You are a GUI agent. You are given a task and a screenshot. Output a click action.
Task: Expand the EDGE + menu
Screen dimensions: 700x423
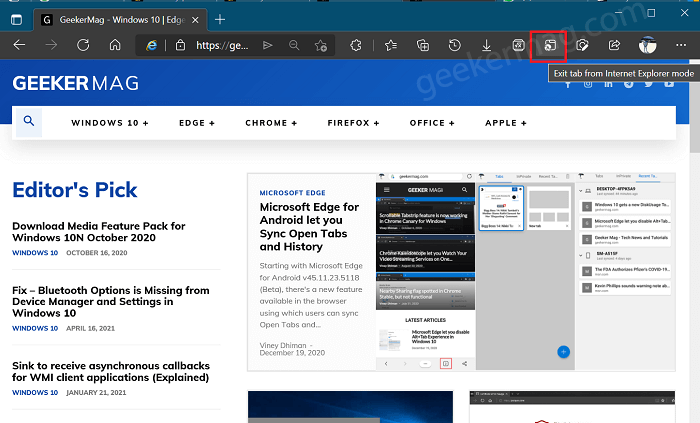coord(197,123)
